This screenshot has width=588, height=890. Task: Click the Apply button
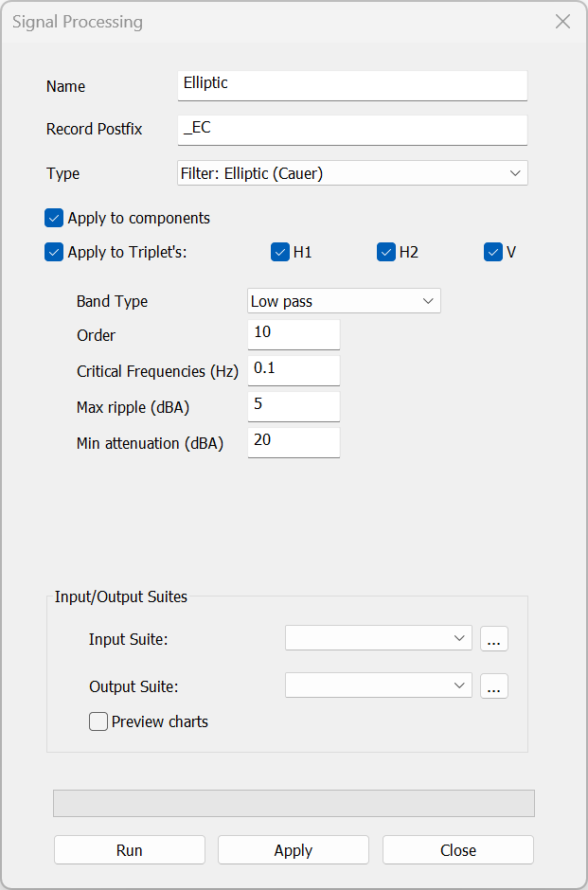click(294, 850)
